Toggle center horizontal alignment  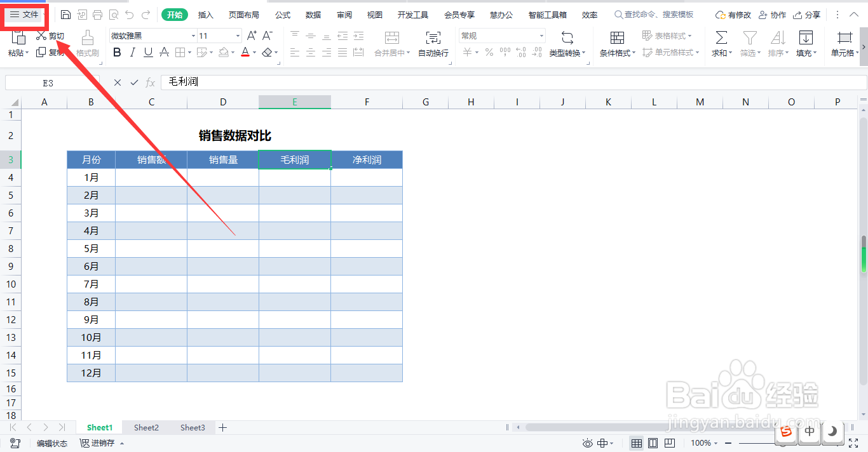(x=311, y=53)
